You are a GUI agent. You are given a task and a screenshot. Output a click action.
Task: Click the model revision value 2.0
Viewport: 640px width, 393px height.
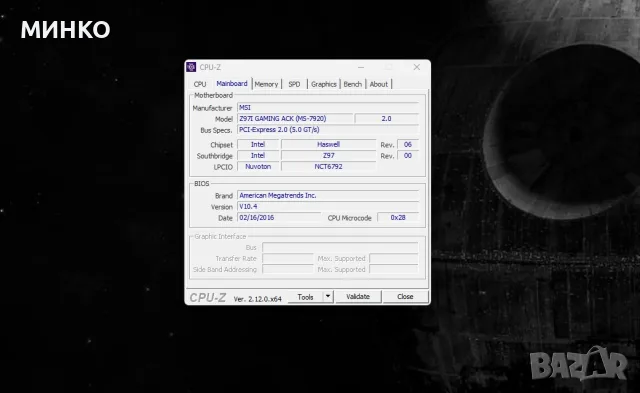point(387,119)
